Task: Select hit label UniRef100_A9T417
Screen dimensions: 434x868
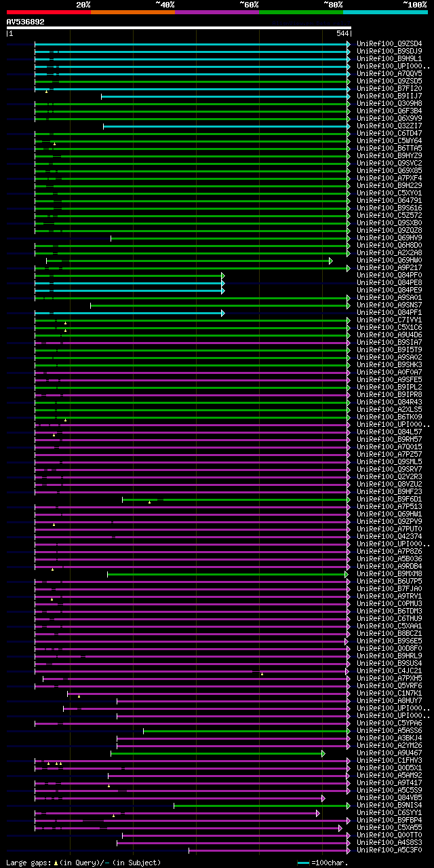Action: (389, 783)
